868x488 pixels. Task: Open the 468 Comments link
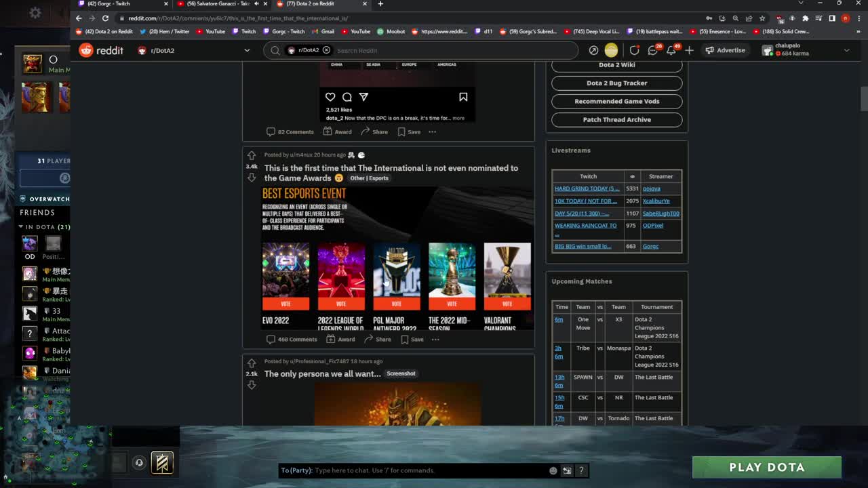pyautogui.click(x=292, y=339)
